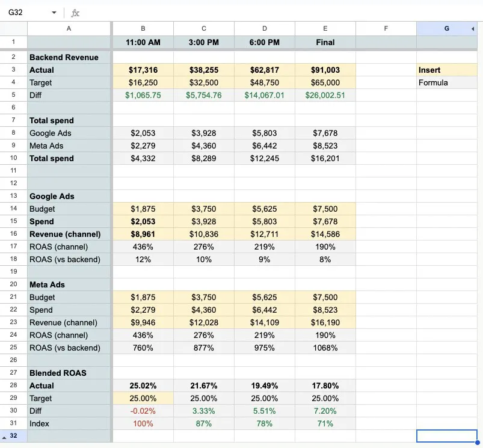Select the 'Backend Revenue' label cell
The image size is (483, 448).
69,57
